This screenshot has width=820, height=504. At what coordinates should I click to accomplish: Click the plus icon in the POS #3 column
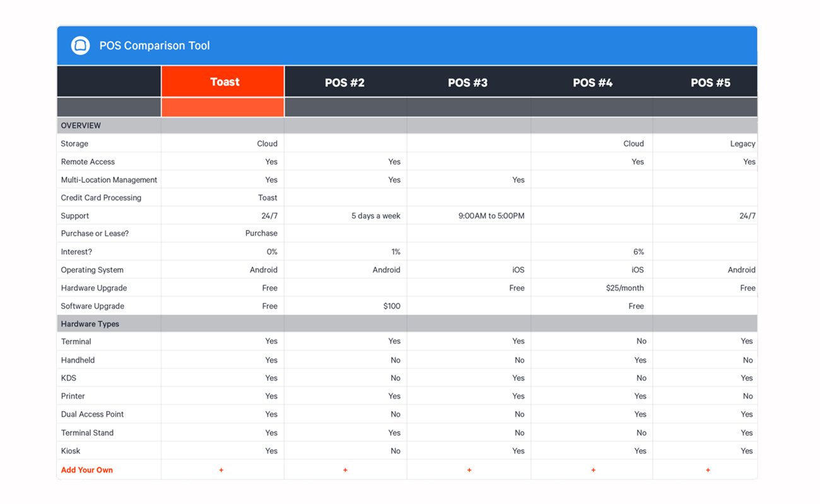click(469, 470)
